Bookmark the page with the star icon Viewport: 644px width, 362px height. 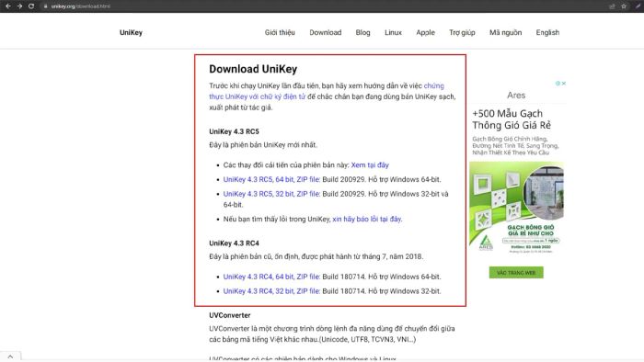(x=624, y=6)
